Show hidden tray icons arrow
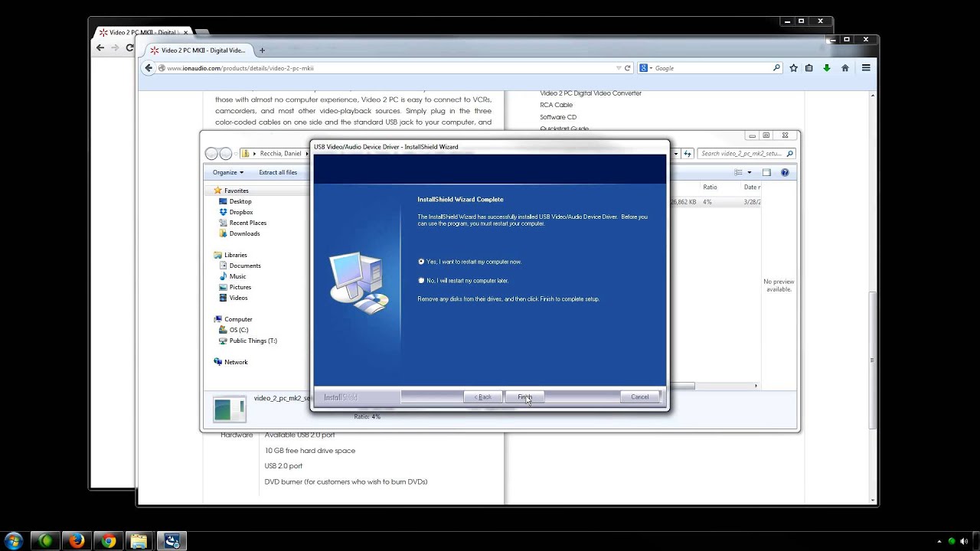Image resolution: width=980 pixels, height=551 pixels. tap(939, 541)
